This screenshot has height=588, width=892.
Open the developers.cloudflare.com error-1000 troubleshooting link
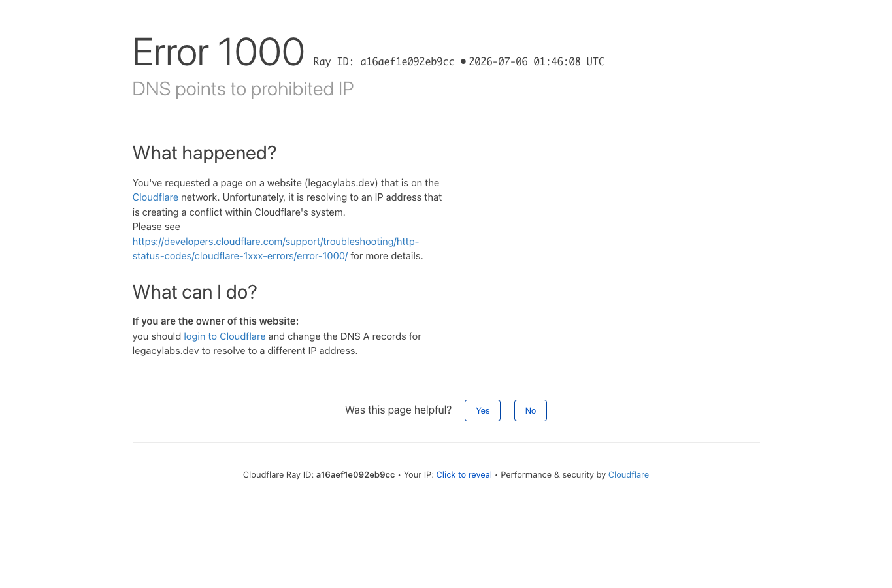coord(275,249)
